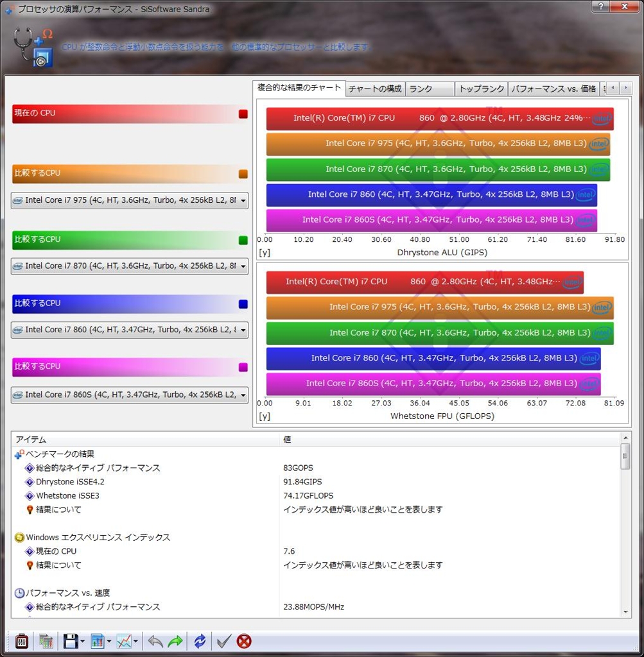Select the Dhrystone iSSE4.2 row
This screenshot has height=657, width=644.
316,482
